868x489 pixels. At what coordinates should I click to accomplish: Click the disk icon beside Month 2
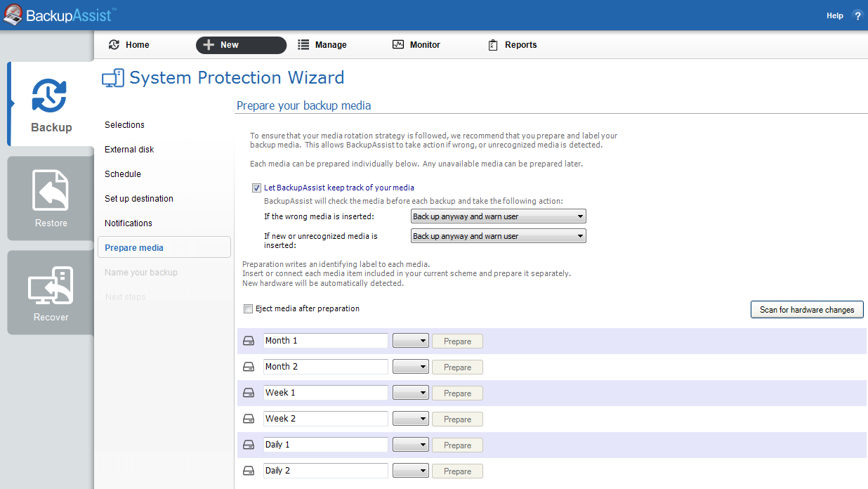249,367
